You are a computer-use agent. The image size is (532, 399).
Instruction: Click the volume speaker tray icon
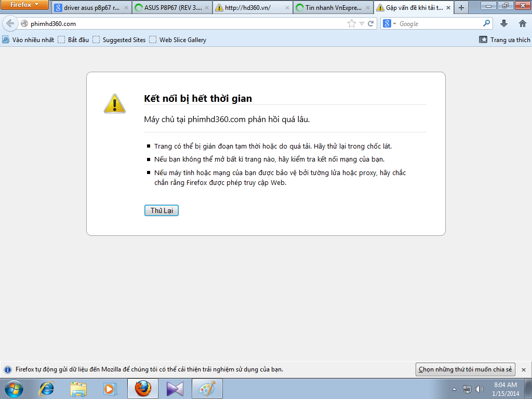pos(480,389)
